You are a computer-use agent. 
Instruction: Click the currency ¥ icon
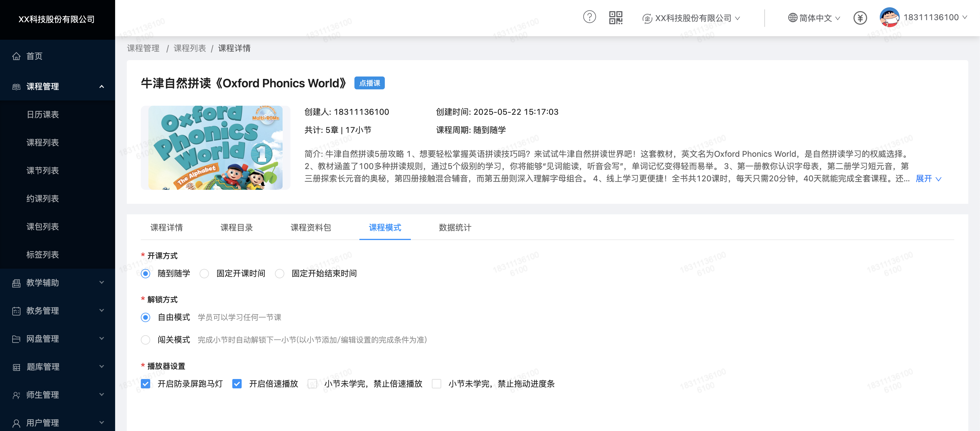click(860, 18)
